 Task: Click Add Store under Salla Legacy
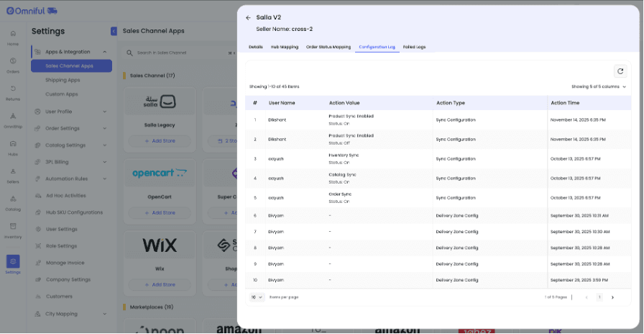[x=160, y=140]
